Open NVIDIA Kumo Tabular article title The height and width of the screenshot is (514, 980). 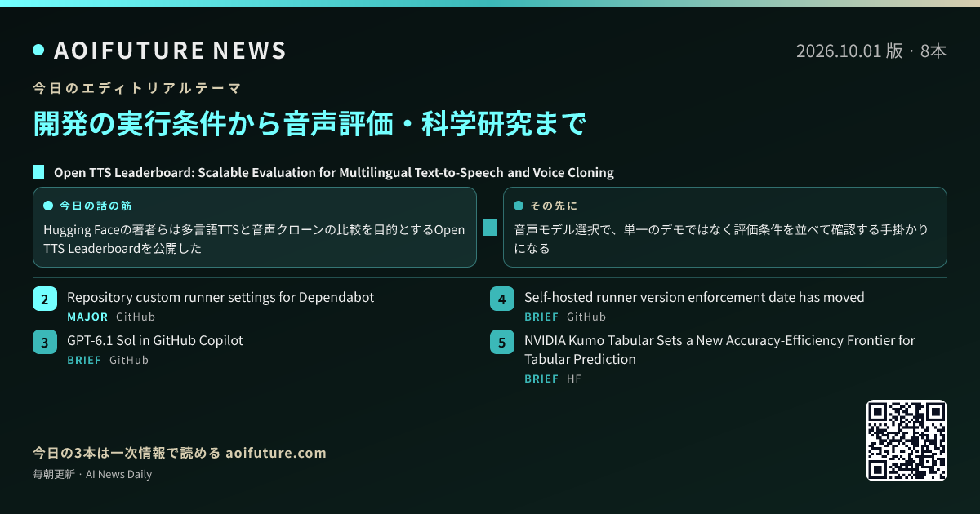pos(719,350)
